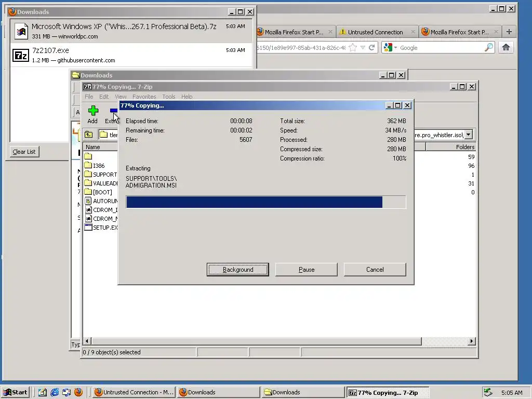This screenshot has height=399, width=532.
Task: Open a new Firefox tab with plus button
Action: tap(509, 32)
